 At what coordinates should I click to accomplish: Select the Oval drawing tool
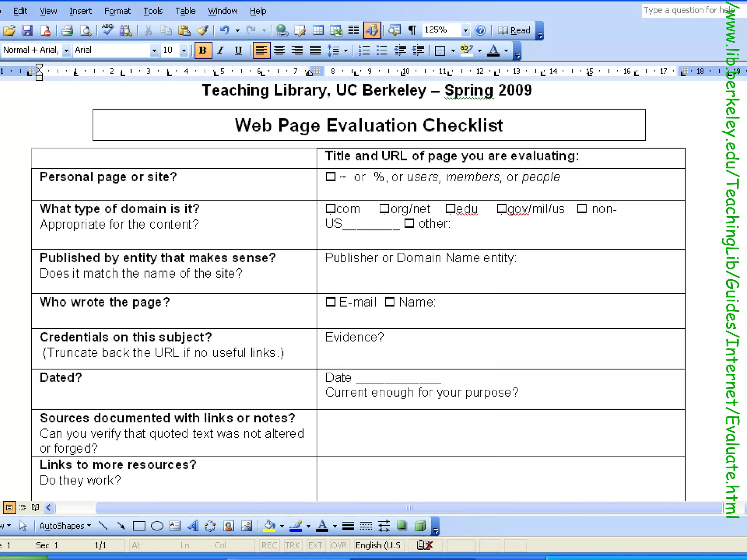click(157, 526)
